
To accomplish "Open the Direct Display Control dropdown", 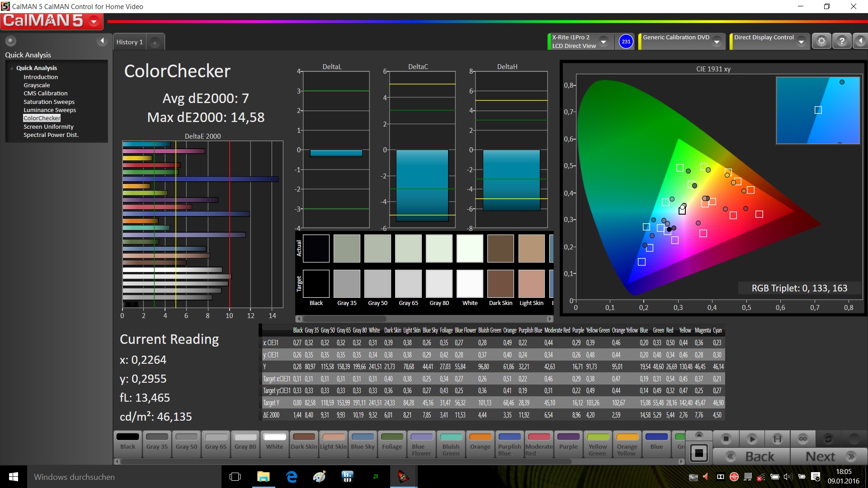I will pyautogui.click(x=801, y=42).
